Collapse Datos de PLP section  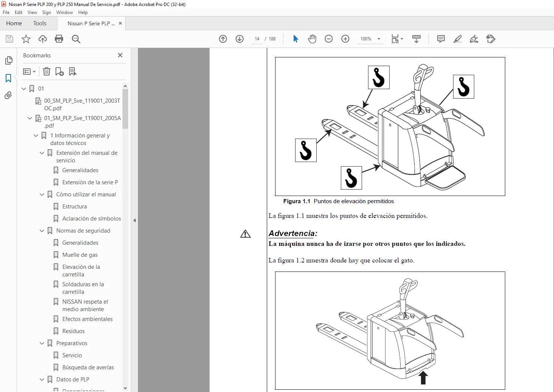coord(42,380)
